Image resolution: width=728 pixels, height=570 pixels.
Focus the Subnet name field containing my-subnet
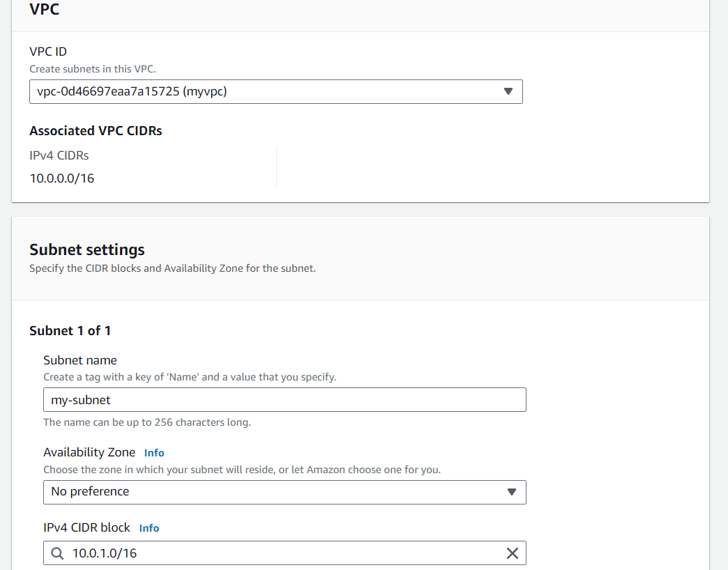pyautogui.click(x=284, y=400)
